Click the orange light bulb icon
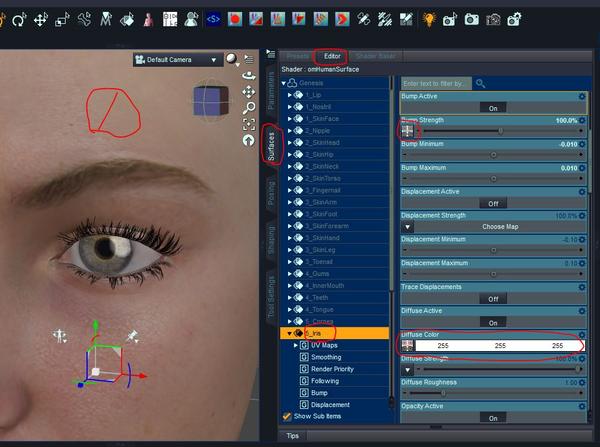The height and width of the screenshot is (447, 600). [x=429, y=19]
